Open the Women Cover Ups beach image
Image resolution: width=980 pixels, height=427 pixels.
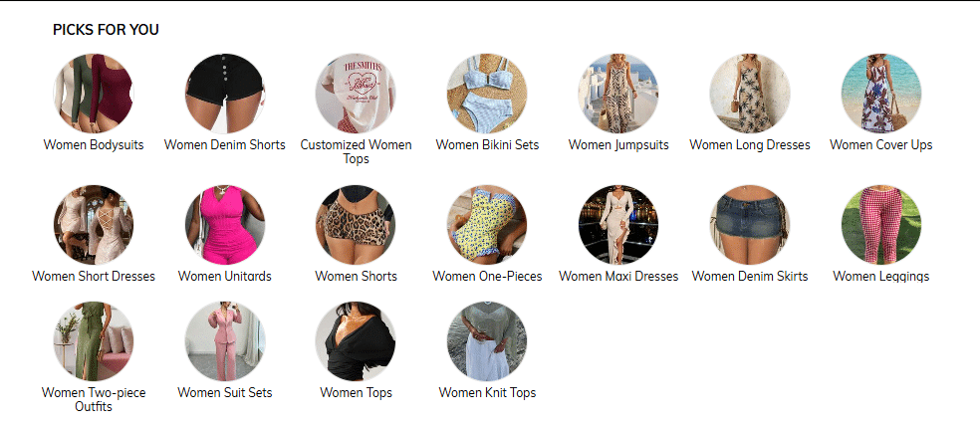tap(880, 93)
